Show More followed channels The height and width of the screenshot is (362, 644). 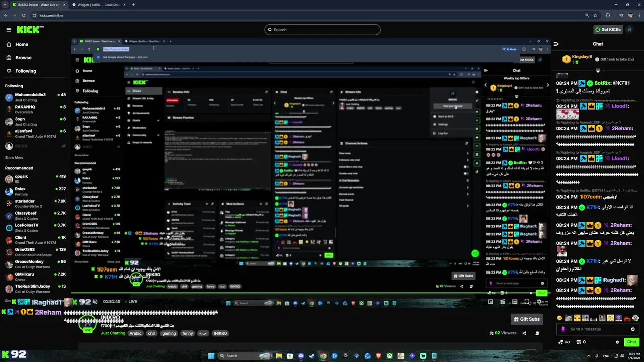(x=14, y=157)
